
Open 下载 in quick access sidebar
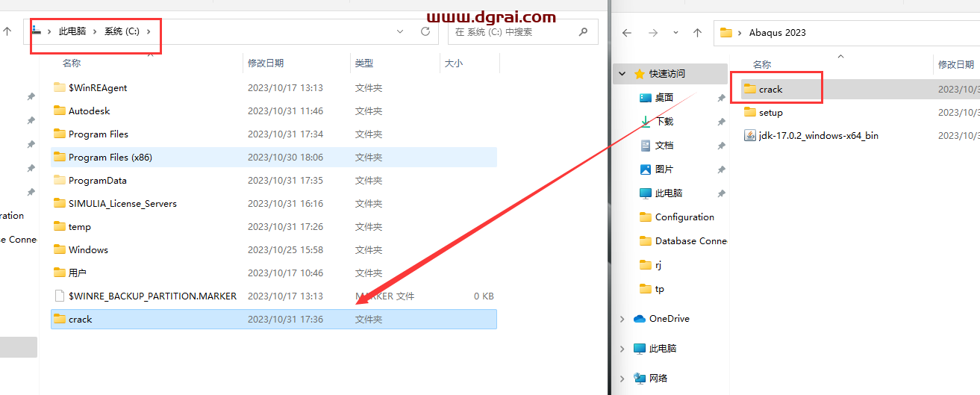coord(664,121)
